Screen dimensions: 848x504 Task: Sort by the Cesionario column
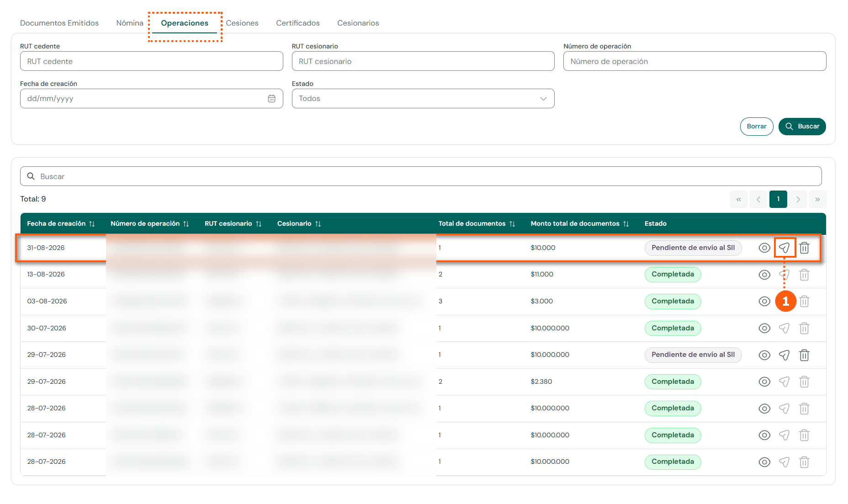coord(318,224)
